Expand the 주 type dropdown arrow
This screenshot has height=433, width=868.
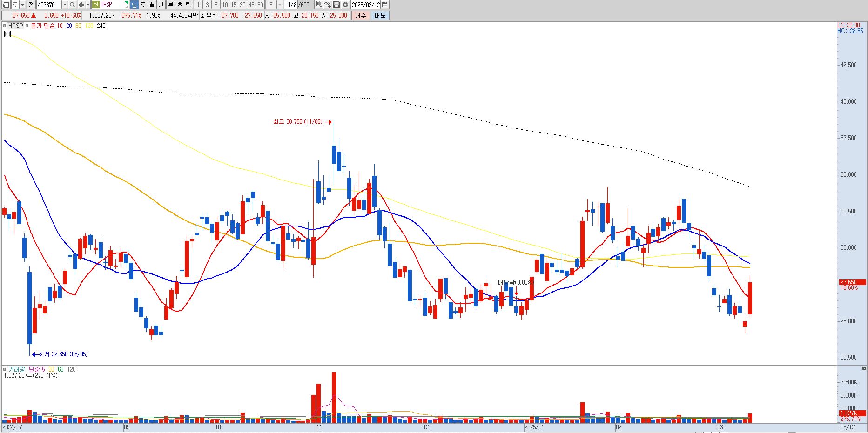(22, 5)
